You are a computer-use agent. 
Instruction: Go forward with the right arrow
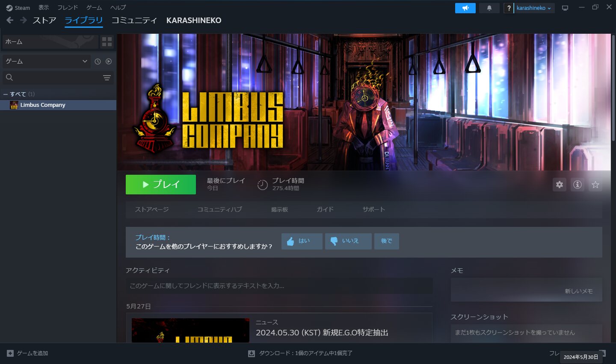tap(24, 20)
